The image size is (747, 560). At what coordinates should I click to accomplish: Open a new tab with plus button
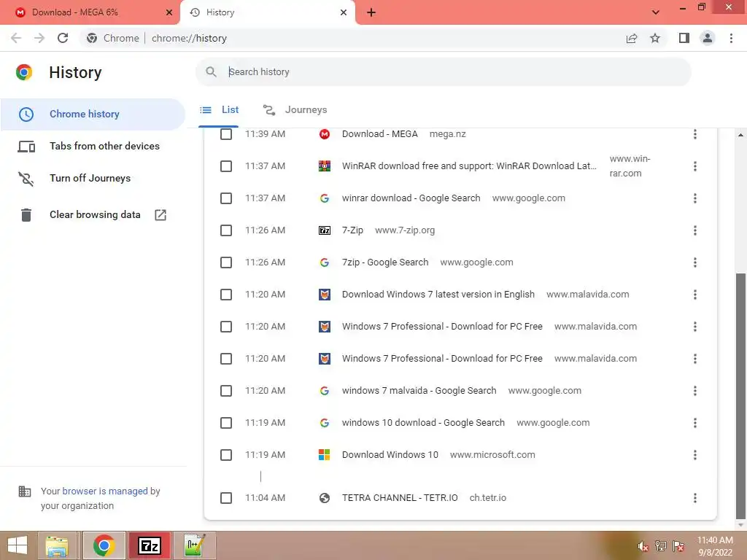(371, 12)
